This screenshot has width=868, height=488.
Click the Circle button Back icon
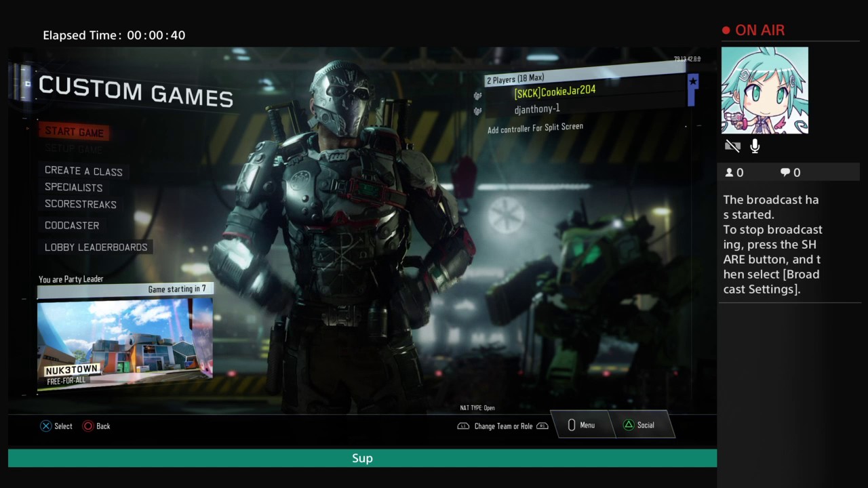pos(88,426)
